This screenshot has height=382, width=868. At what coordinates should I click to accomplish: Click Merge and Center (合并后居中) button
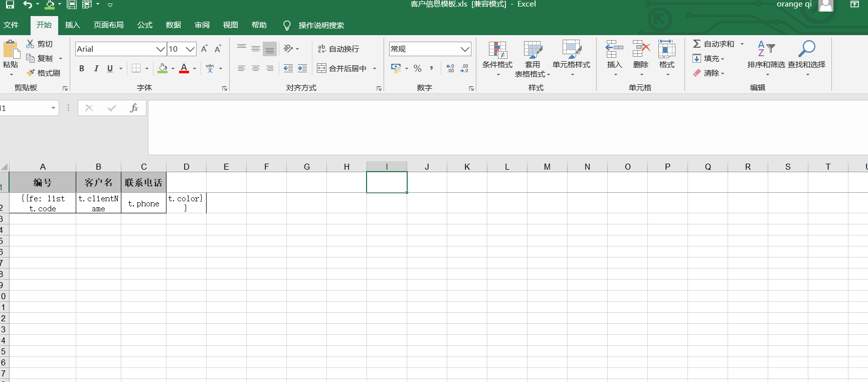click(342, 68)
